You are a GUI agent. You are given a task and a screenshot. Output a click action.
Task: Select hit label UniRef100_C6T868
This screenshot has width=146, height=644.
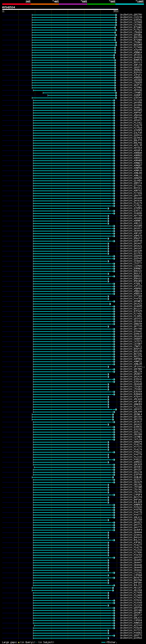click(131, 22)
